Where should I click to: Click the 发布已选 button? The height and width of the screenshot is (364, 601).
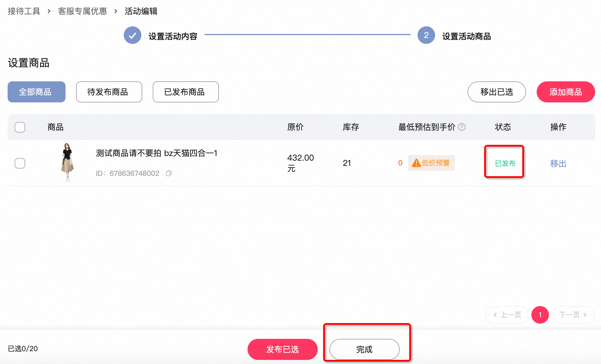pos(283,349)
